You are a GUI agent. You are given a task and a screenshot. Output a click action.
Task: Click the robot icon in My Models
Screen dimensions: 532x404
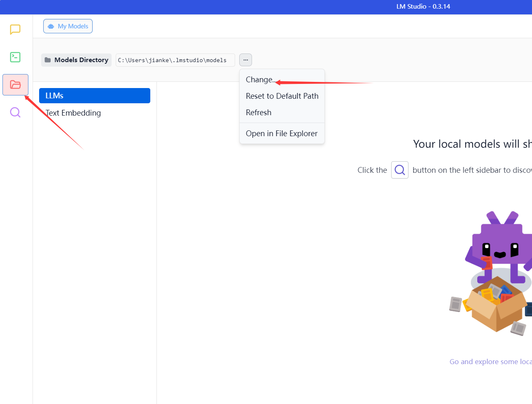pyautogui.click(x=51, y=26)
